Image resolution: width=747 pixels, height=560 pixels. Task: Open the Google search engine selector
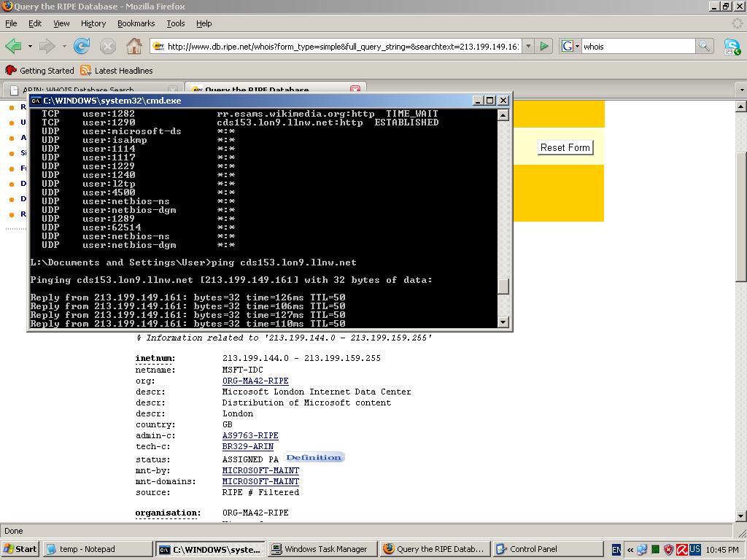tap(570, 46)
